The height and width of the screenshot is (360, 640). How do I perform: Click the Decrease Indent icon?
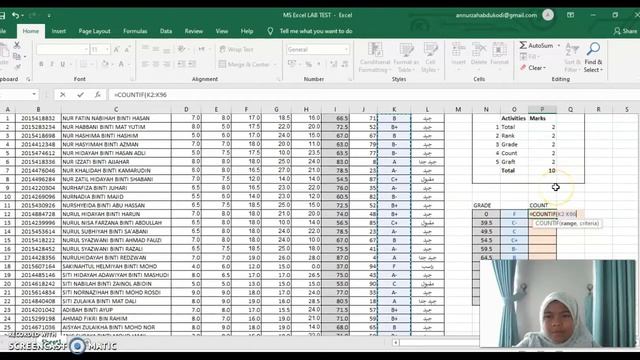tap(182, 64)
